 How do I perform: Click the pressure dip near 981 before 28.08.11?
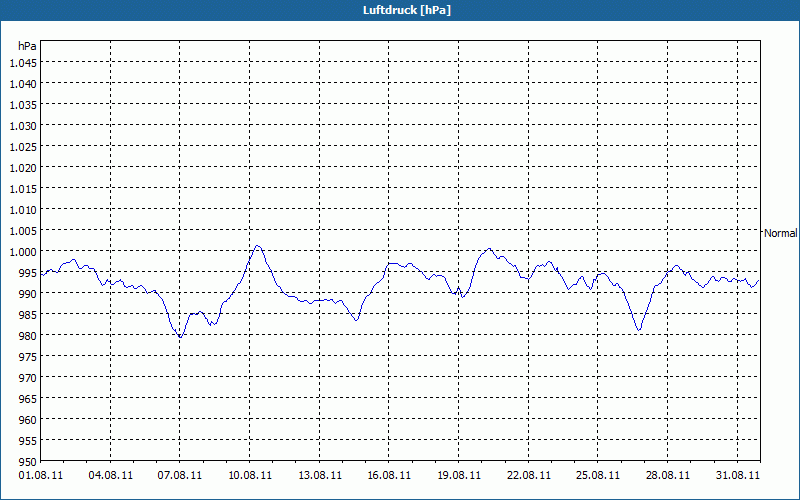point(639,330)
